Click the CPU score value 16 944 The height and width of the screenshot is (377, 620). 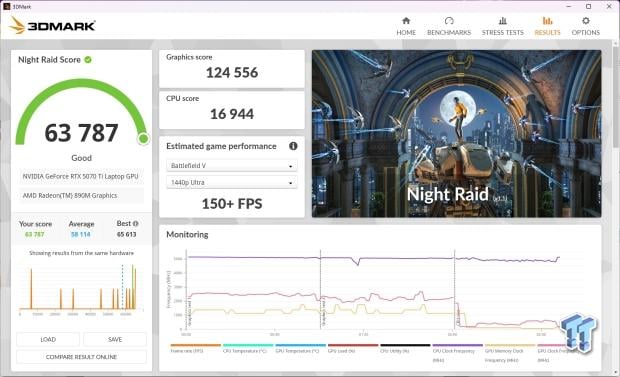click(x=232, y=114)
